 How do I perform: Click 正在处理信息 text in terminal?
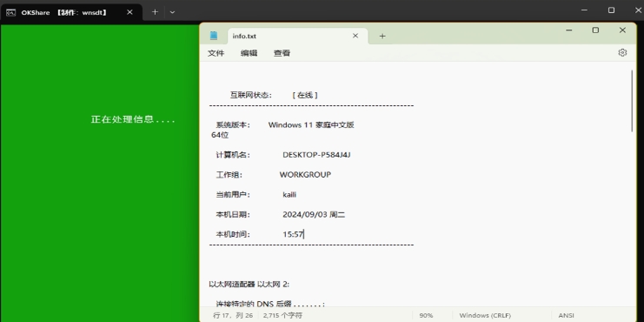tap(133, 120)
